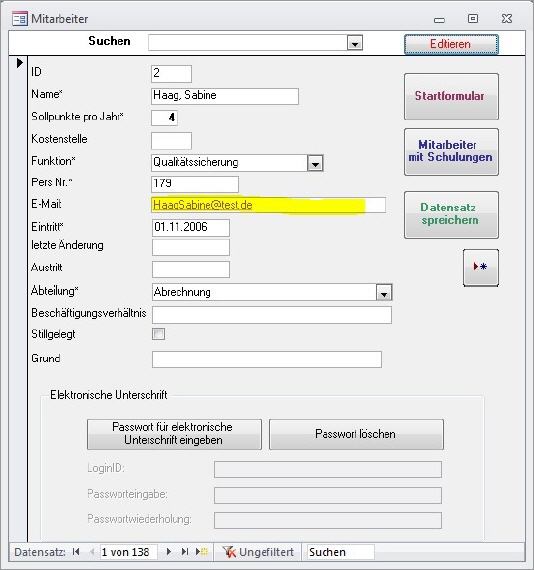The height and width of the screenshot is (570, 534).
Task: Open the Suchen combo box dropdown
Action: (x=355, y=43)
